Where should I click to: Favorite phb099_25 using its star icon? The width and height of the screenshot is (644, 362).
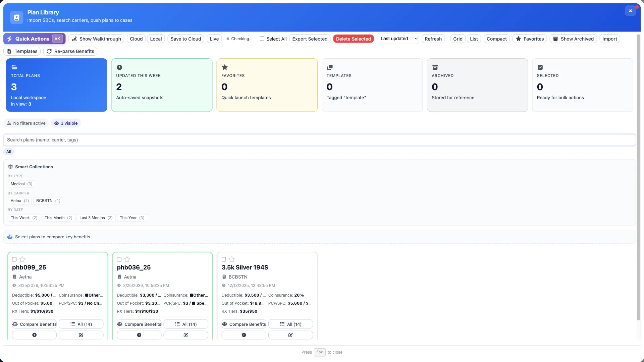click(22, 259)
